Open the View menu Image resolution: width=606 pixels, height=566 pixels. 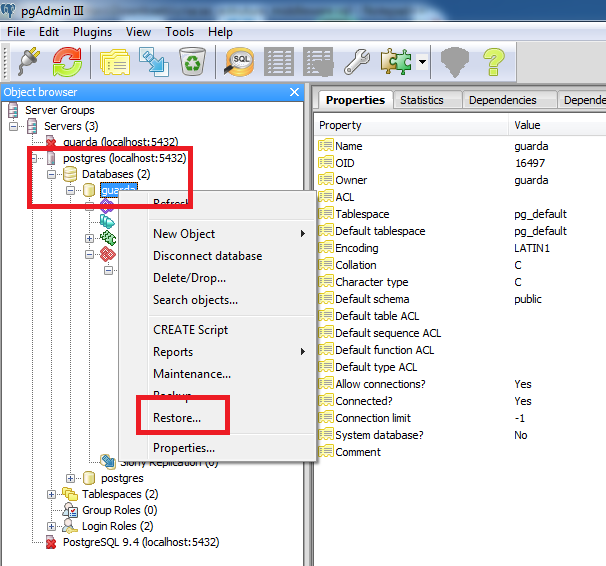pyautogui.click(x=138, y=32)
